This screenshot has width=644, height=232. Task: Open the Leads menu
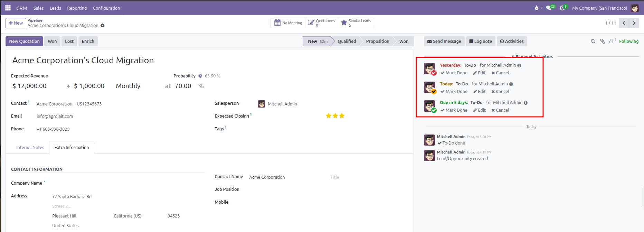click(55, 8)
